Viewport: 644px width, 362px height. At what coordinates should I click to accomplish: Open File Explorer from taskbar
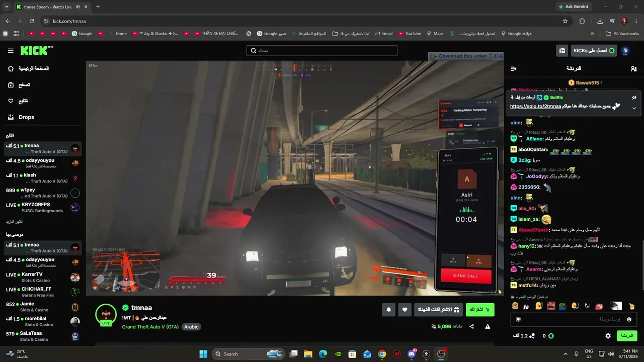point(308,354)
